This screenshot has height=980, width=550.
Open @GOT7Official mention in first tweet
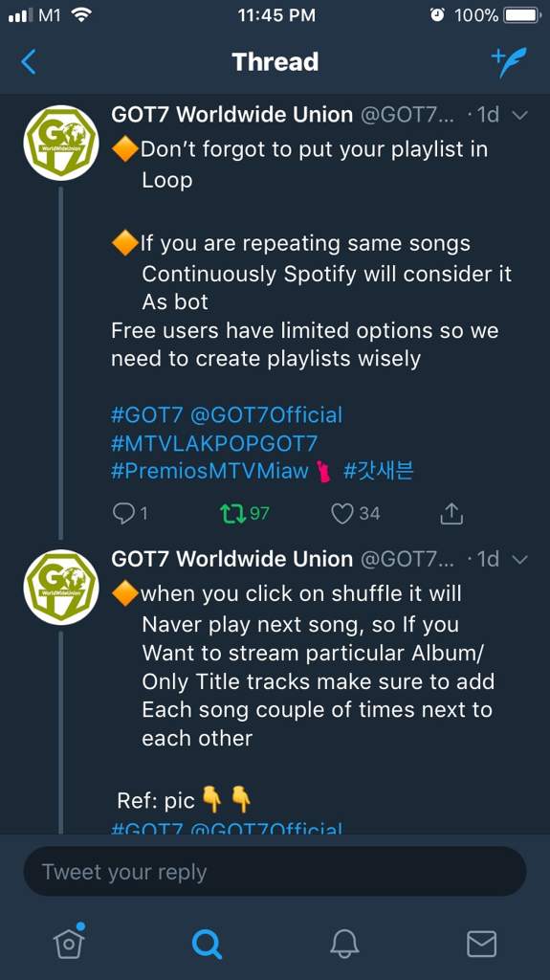(266, 415)
